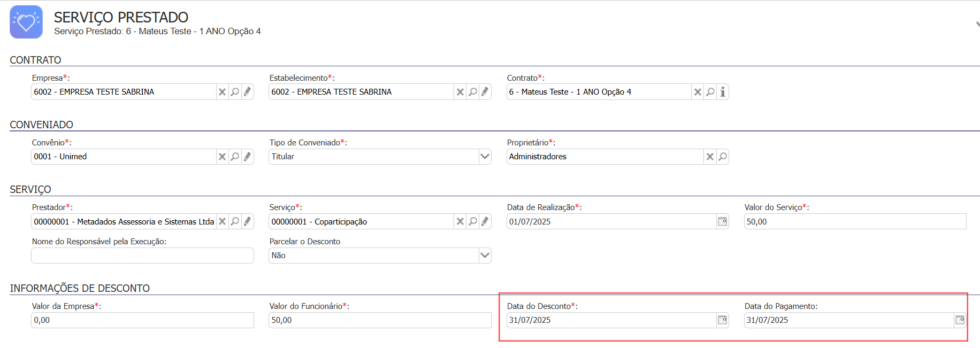Screen dimensions: 980x348
Task: Expand the Tipo de Conveniado dropdown
Action: (485, 157)
